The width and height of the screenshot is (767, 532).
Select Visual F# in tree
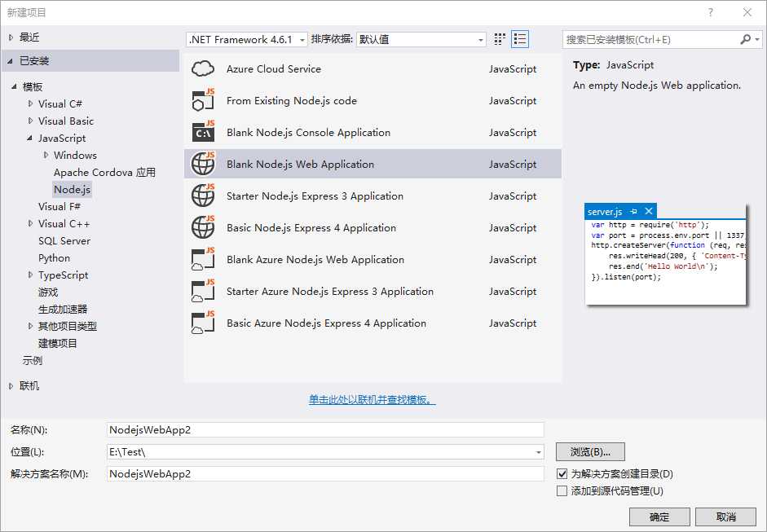coord(60,206)
